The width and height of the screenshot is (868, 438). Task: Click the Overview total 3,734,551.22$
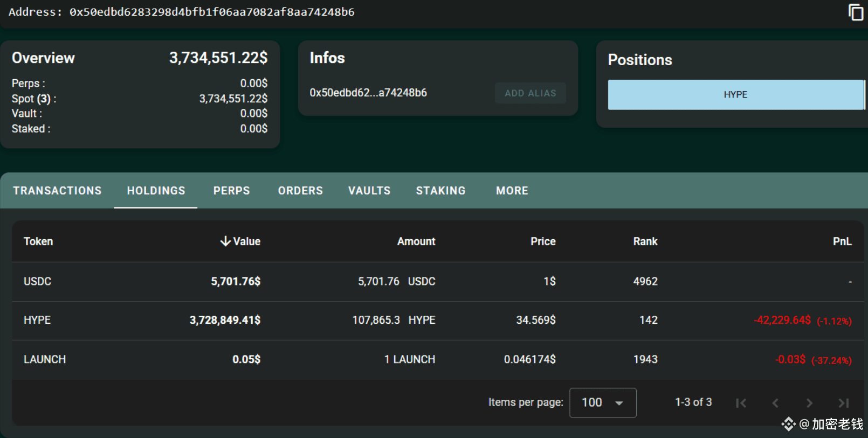tap(218, 58)
